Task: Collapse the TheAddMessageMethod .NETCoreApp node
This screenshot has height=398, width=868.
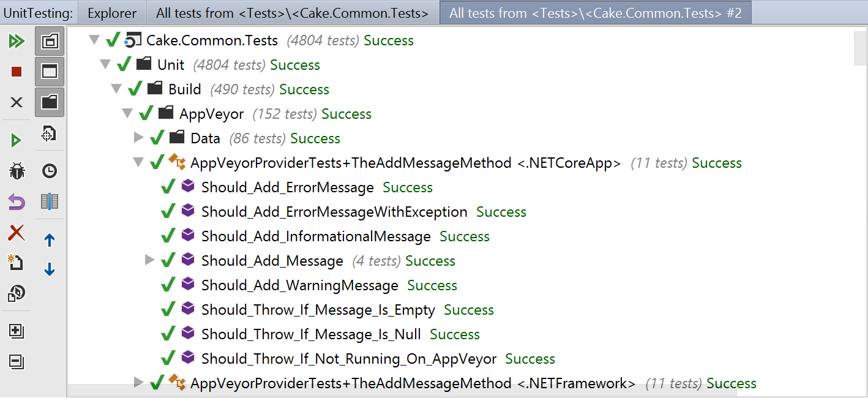Action: click(x=138, y=163)
